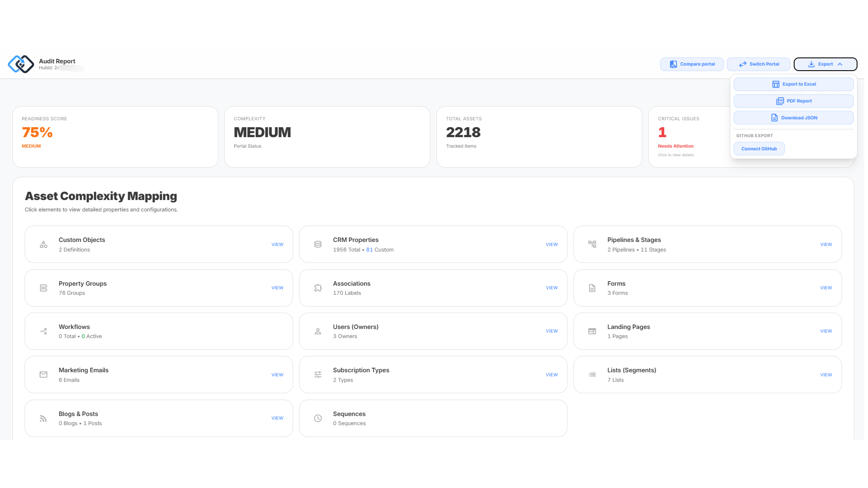This screenshot has height=488, width=868.
Task: Click the Critical Issues count 1
Action: [x=662, y=133]
